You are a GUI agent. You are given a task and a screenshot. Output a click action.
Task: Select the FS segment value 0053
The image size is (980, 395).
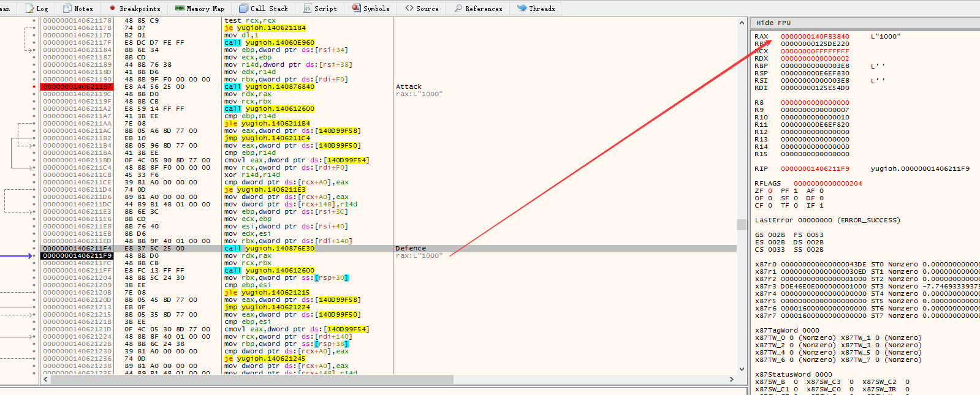pos(815,235)
